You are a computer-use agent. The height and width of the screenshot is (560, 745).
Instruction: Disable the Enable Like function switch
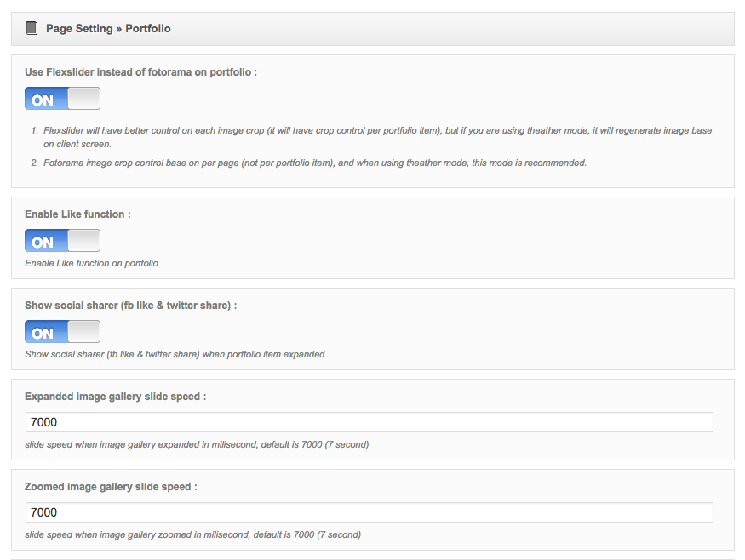click(x=62, y=240)
